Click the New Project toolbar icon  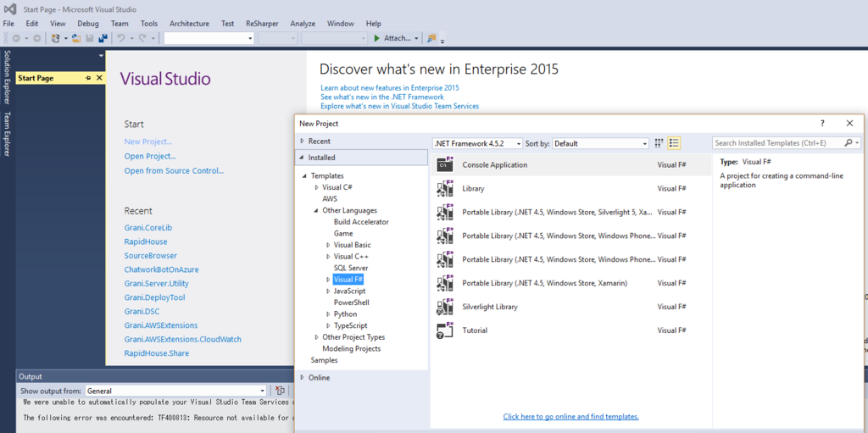coord(55,38)
